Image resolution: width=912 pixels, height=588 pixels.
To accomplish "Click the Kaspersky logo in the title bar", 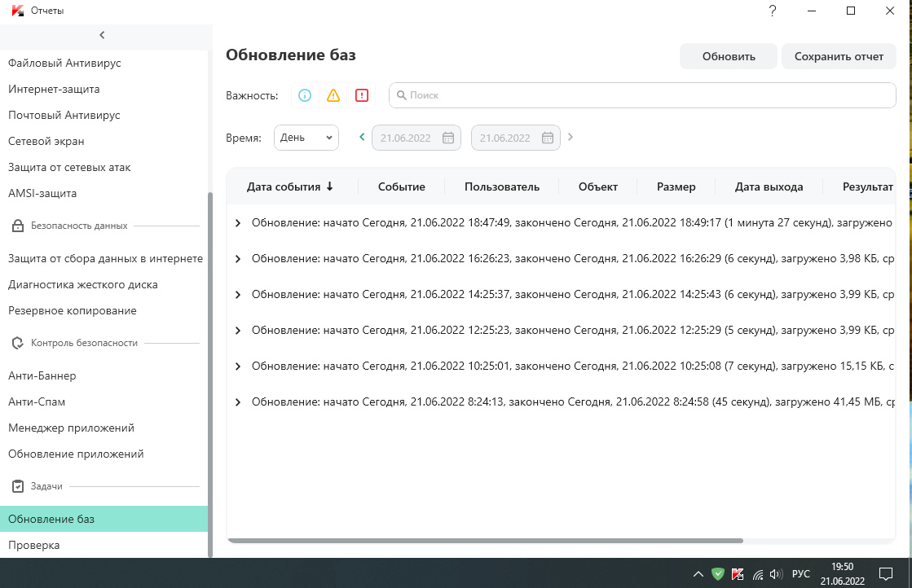I will click(x=17, y=11).
